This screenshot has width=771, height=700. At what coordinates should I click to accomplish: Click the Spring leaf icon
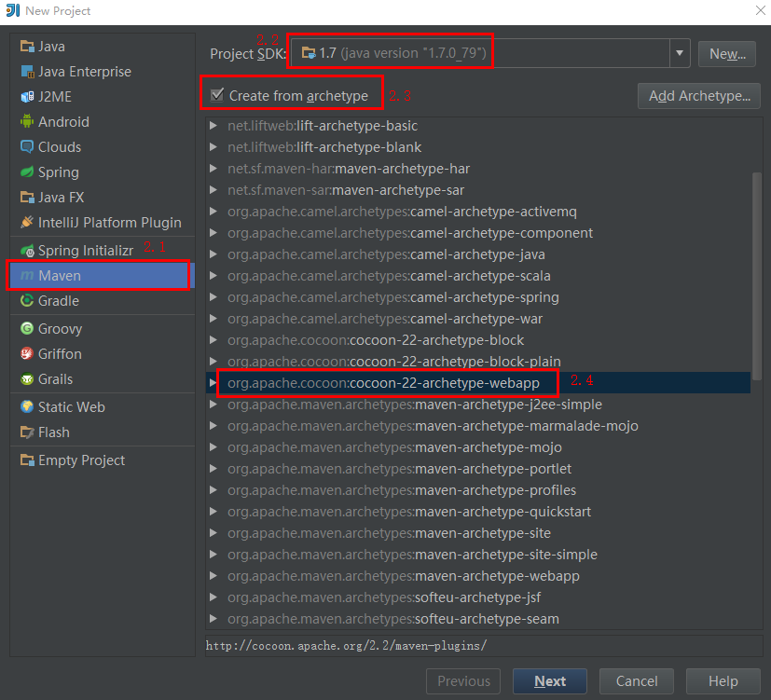27,172
